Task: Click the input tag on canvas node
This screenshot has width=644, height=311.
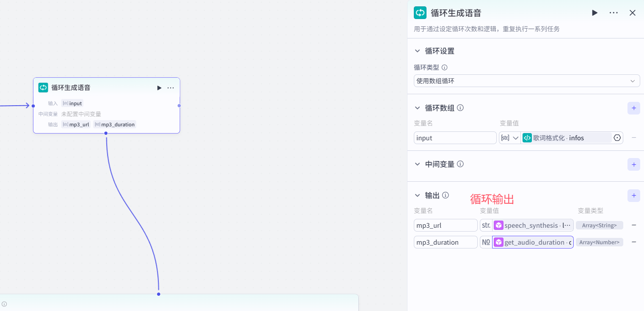Action: pos(72,103)
